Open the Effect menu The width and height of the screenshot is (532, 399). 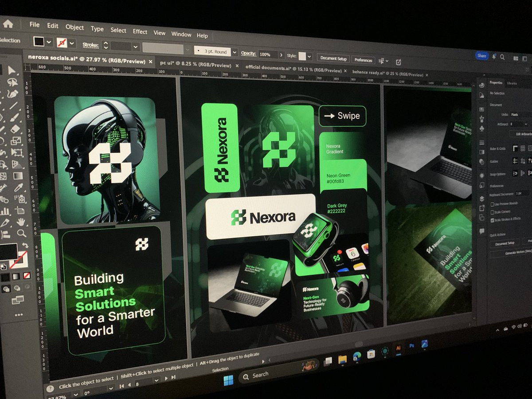click(140, 31)
